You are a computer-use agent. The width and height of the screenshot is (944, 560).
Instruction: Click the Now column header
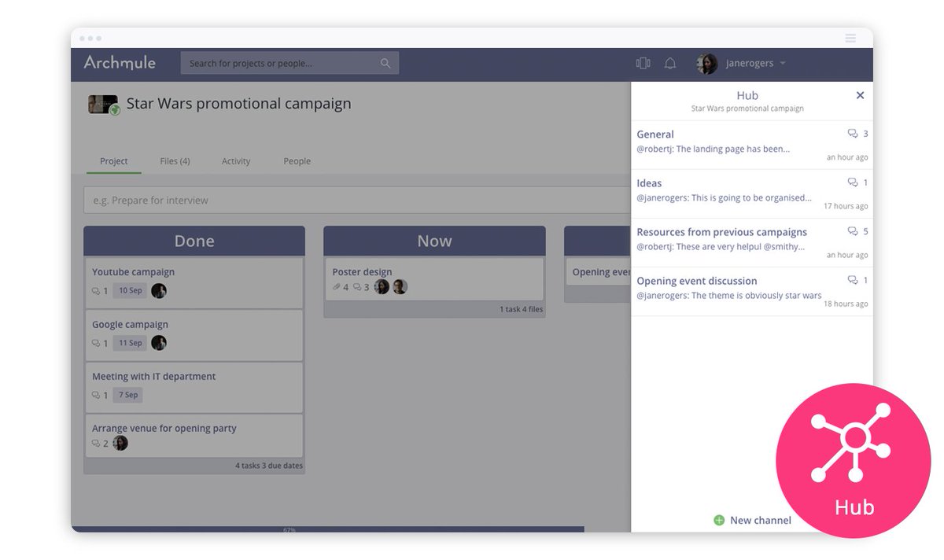434,241
